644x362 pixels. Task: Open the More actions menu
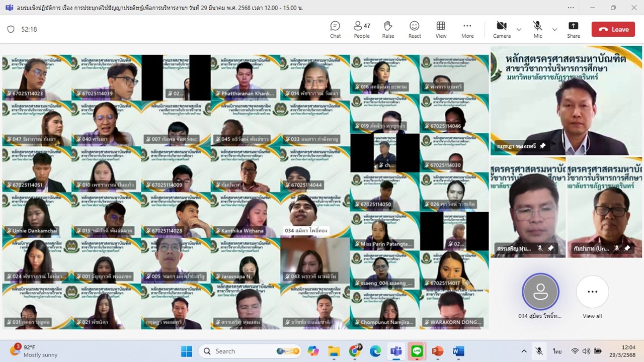pyautogui.click(x=467, y=30)
